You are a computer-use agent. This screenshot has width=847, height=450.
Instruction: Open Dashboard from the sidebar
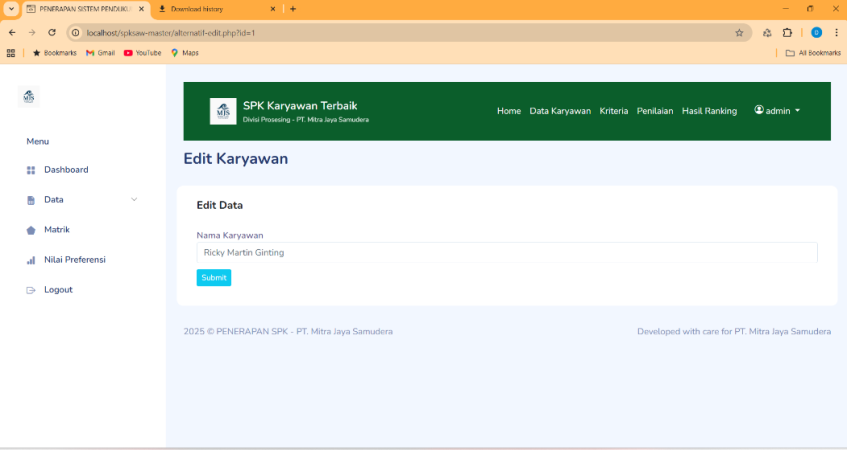pos(65,170)
